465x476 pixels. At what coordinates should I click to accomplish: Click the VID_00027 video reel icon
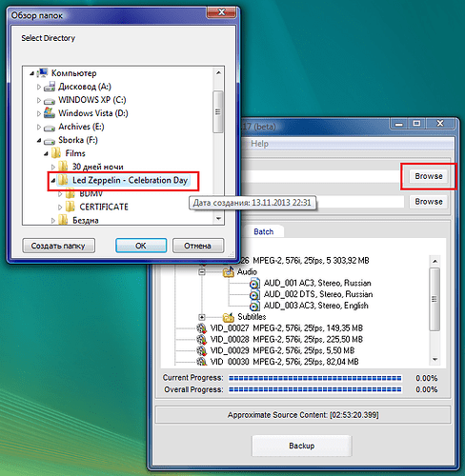click(x=201, y=328)
